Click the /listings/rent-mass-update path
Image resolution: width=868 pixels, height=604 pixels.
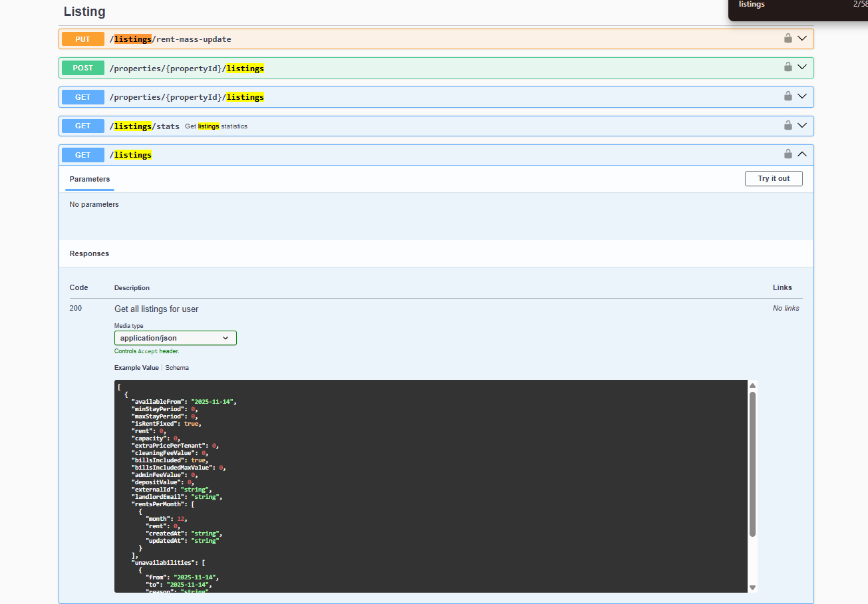(x=170, y=39)
